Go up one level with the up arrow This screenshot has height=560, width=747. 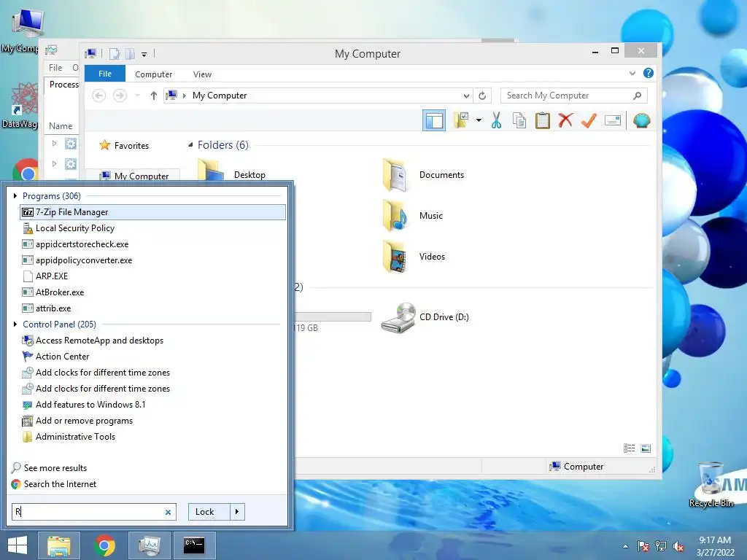tap(153, 96)
